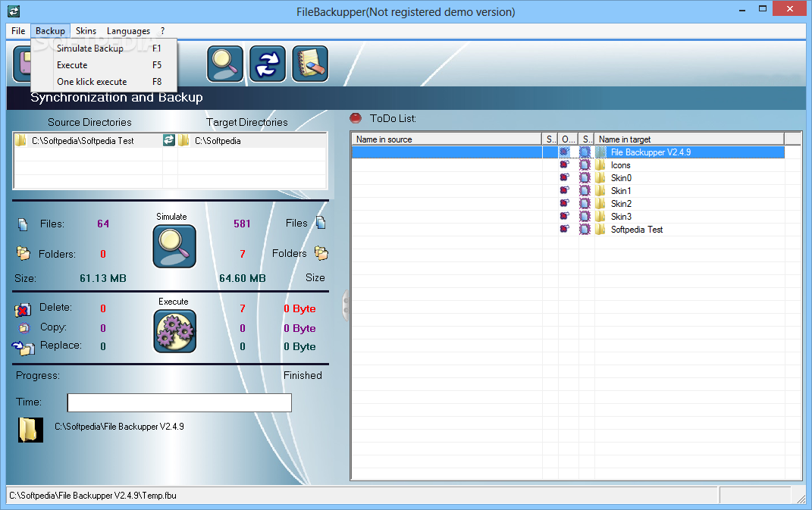Viewport: 812px width, 510px height.
Task: Click the red ToDo List indicator
Action: point(356,118)
